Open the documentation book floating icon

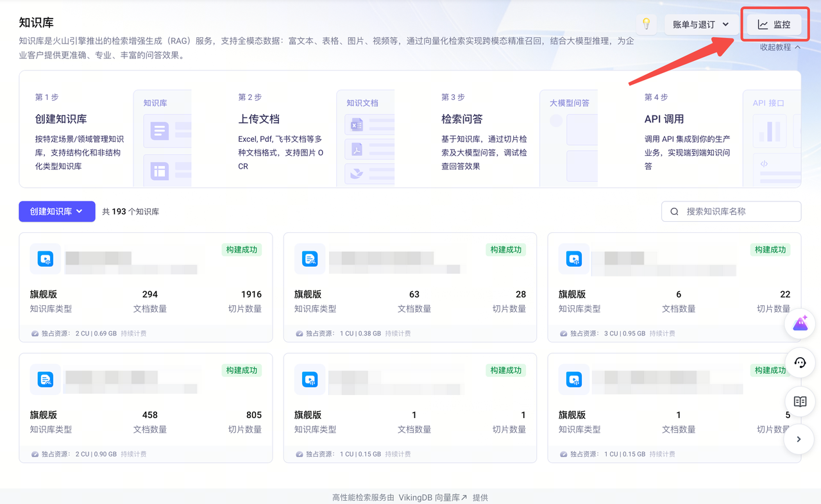click(x=800, y=401)
